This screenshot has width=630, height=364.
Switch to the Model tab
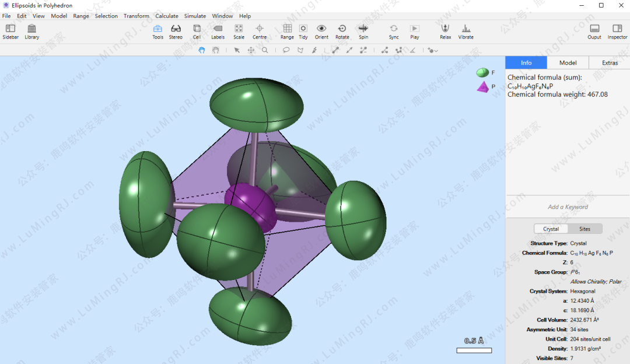point(568,63)
